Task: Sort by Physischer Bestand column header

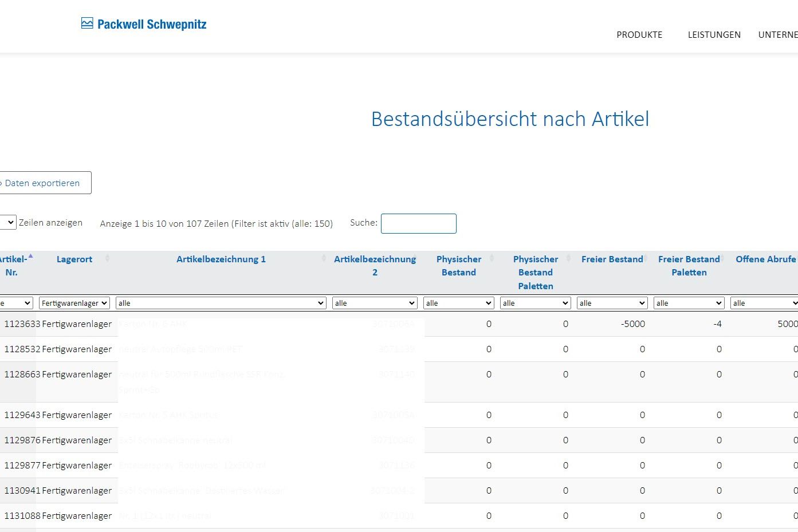Action: (x=458, y=266)
